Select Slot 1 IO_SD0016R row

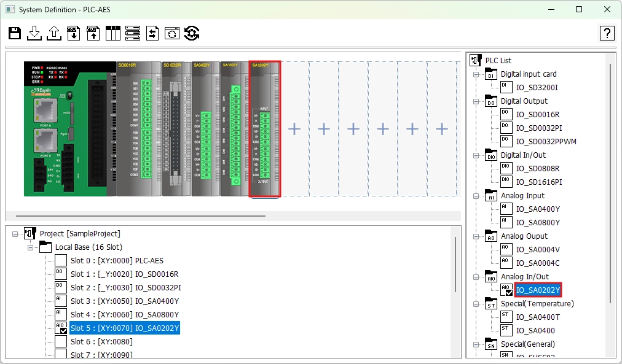pos(125,274)
